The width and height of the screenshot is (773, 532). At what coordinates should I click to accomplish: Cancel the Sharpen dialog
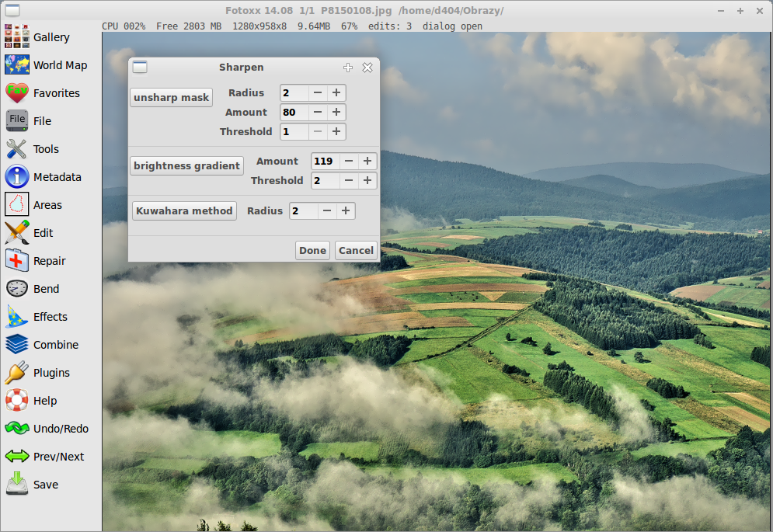356,251
